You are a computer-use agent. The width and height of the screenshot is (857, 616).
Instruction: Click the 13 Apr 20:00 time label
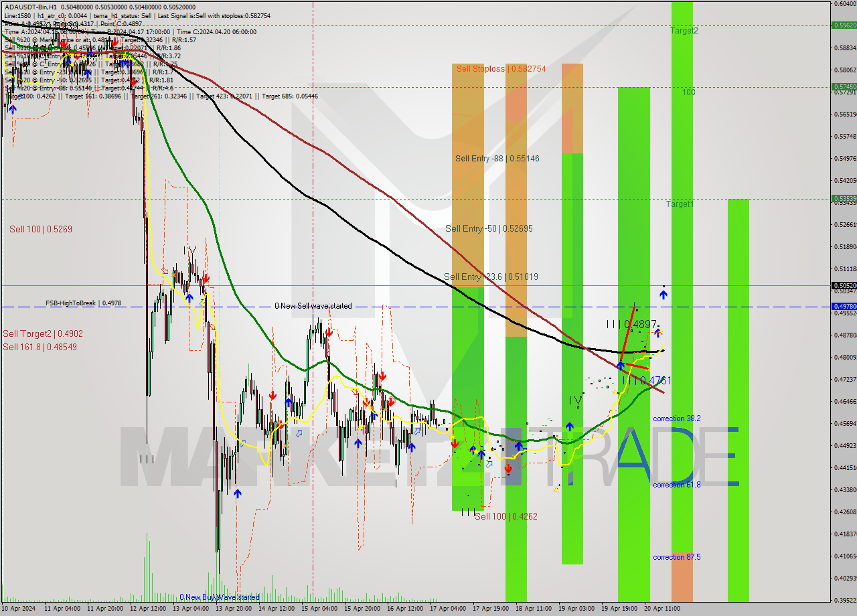[x=234, y=609]
